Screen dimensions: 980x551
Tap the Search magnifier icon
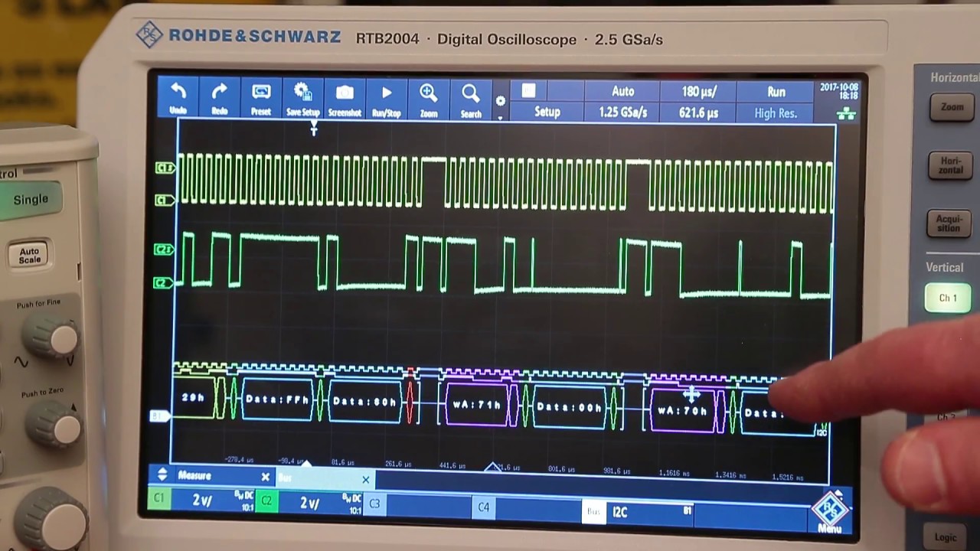pyautogui.click(x=470, y=94)
